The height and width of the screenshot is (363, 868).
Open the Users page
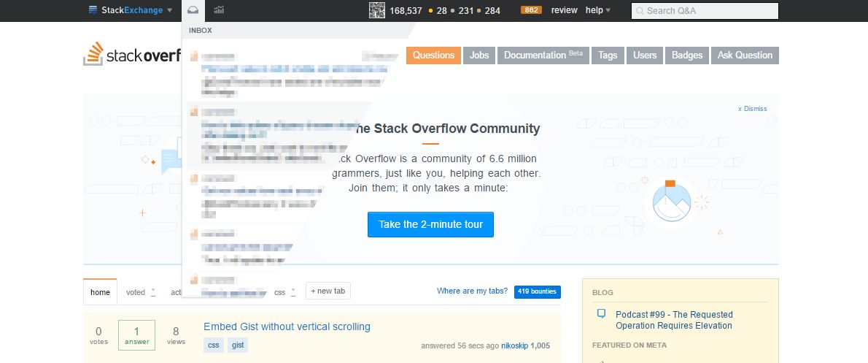645,56
